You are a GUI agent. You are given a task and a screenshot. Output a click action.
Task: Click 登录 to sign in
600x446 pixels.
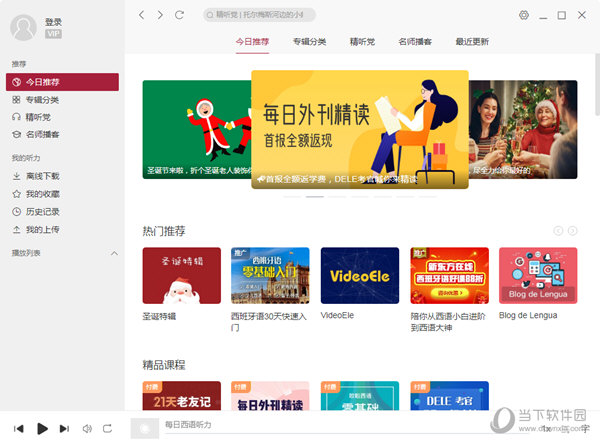53,22
